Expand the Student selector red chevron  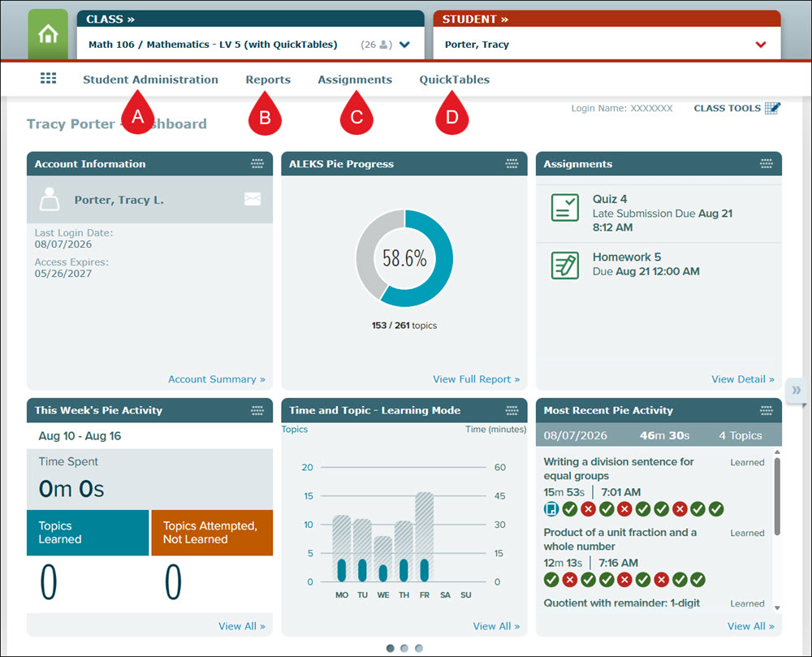tap(761, 45)
